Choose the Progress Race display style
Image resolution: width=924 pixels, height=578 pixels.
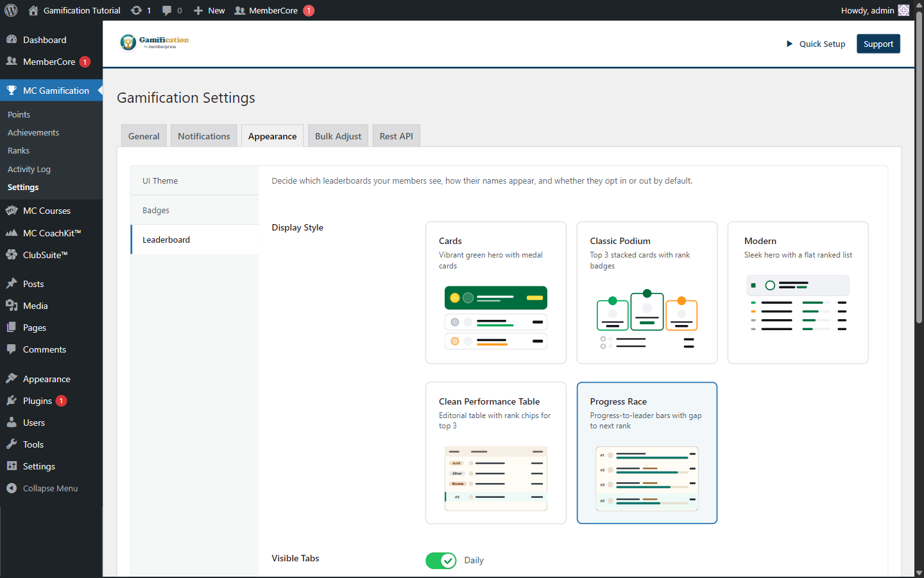[647, 453]
